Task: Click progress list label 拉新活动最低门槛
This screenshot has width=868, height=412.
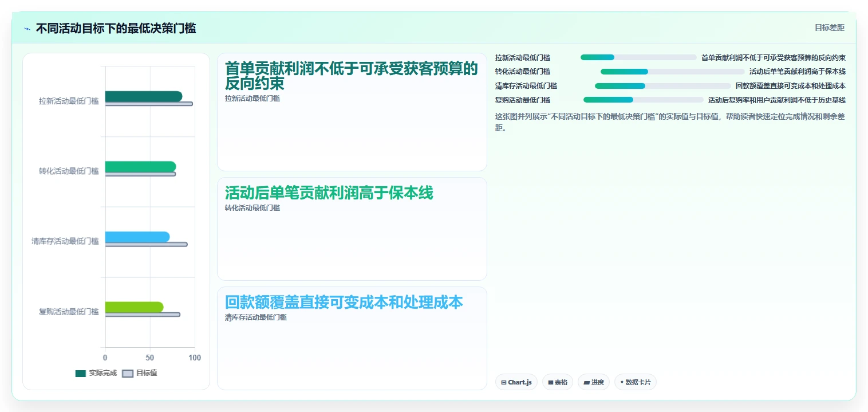Action: 523,57
